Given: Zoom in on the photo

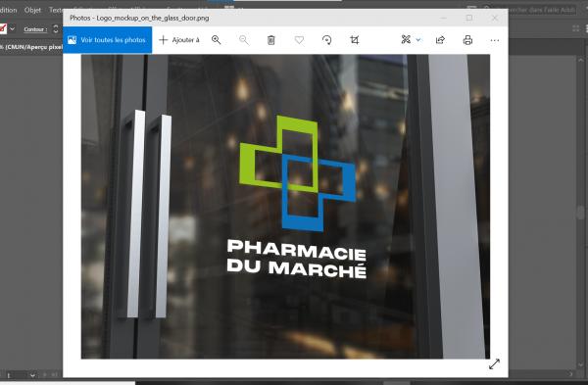Looking at the screenshot, I should [x=216, y=40].
